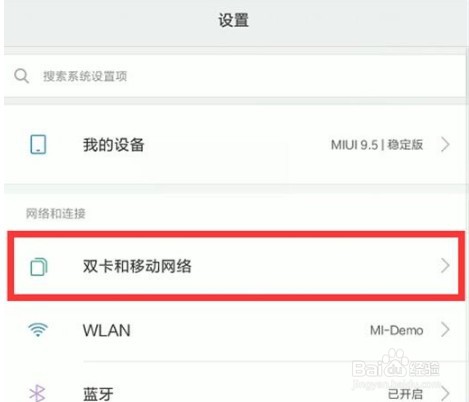The image size is (469, 402).
Task: Click the 网络和连接 section header
Action: pos(56,213)
